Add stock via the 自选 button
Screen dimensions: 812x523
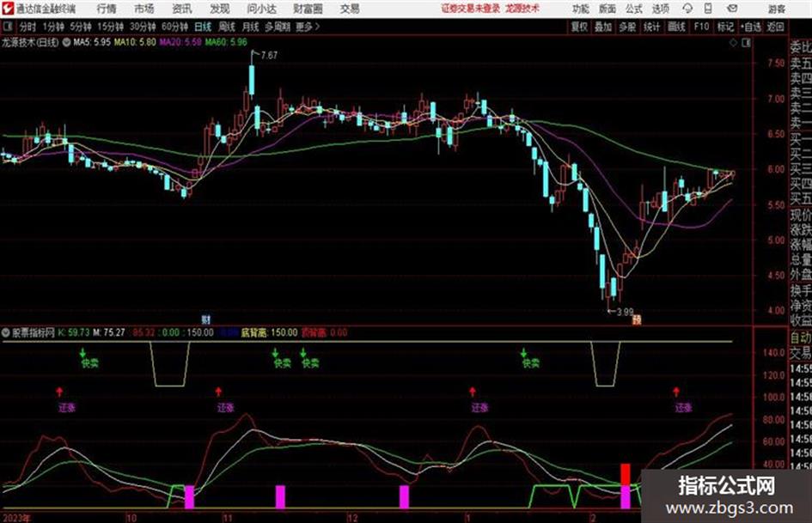coord(751,27)
